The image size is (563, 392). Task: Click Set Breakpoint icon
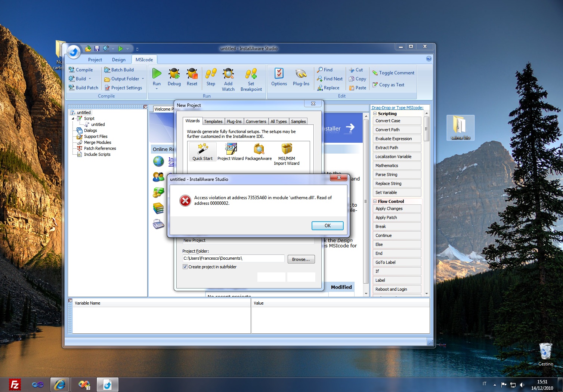coord(251,73)
